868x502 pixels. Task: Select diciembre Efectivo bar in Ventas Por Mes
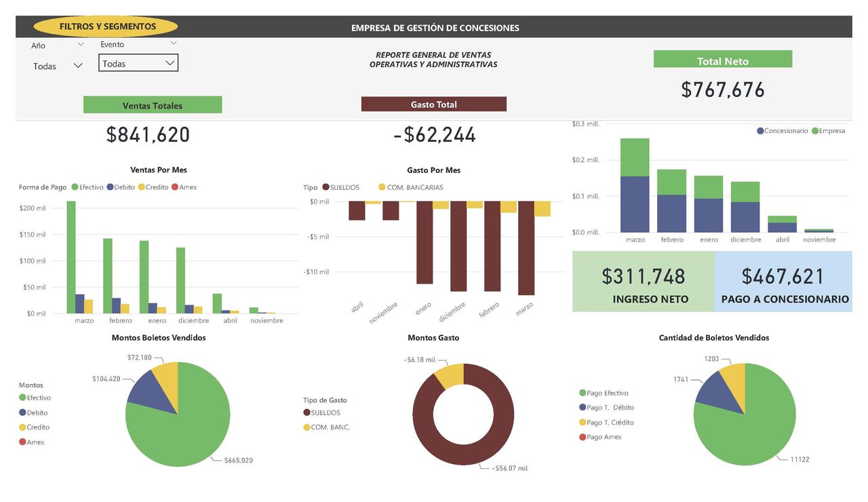[180, 280]
